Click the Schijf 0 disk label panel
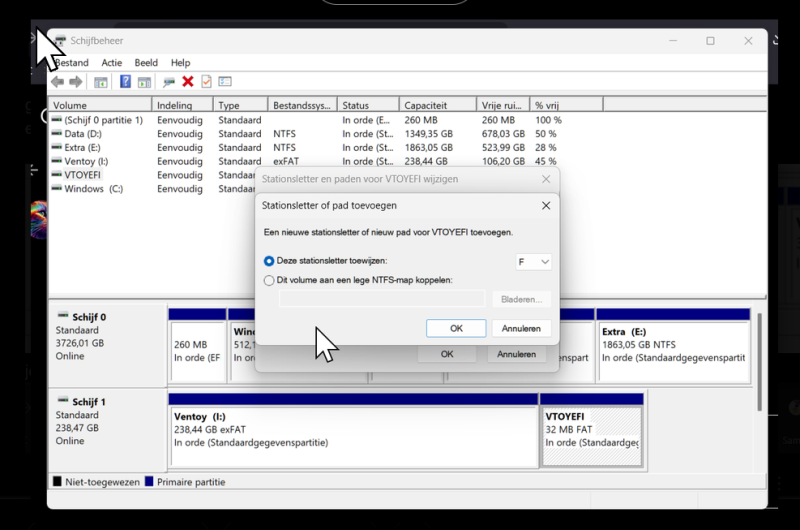The image size is (800, 530). point(107,345)
